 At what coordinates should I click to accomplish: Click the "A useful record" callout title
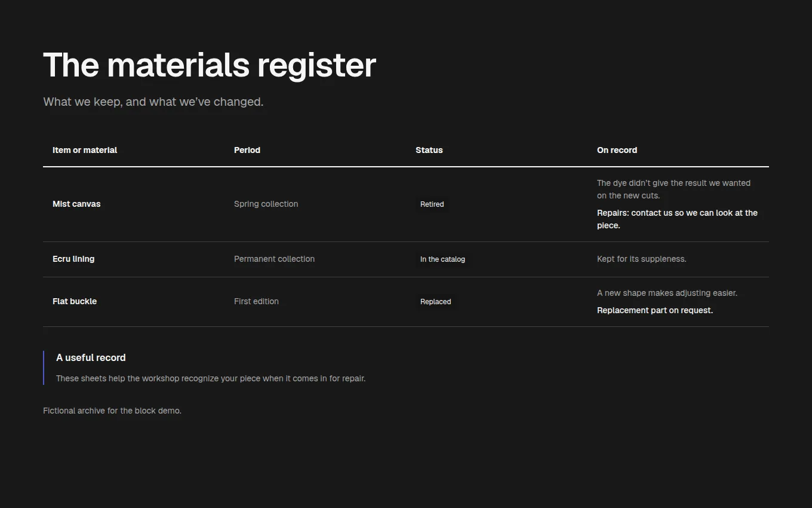coord(91,357)
